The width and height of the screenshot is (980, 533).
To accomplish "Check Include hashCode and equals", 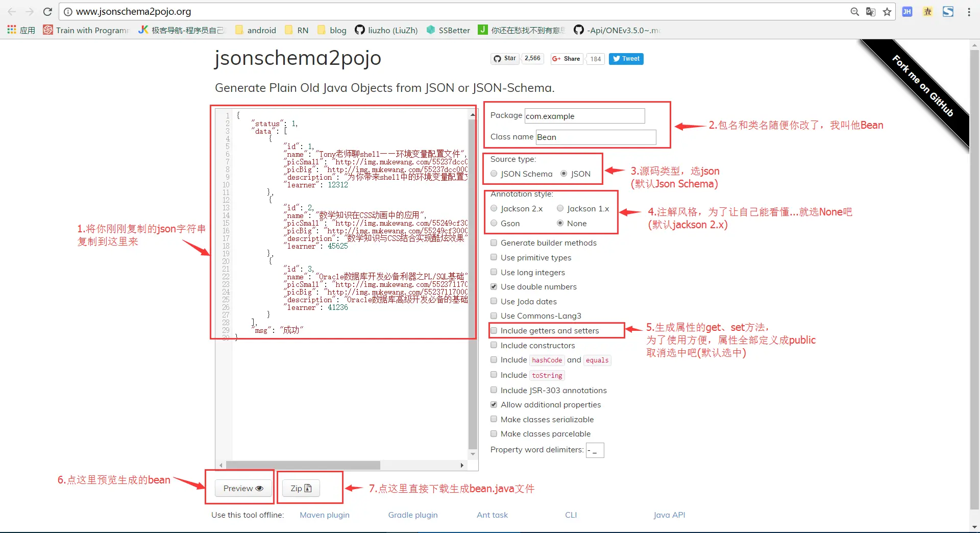I will [494, 359].
